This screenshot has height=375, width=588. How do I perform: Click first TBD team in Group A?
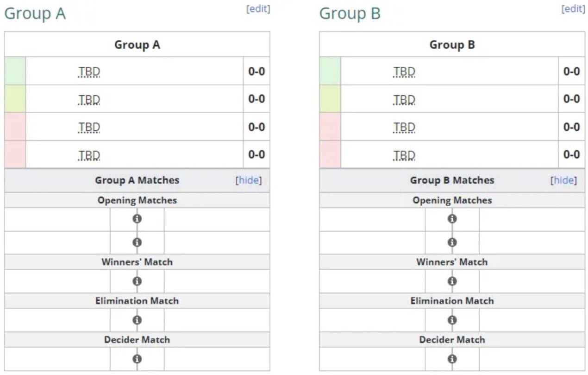pos(89,72)
